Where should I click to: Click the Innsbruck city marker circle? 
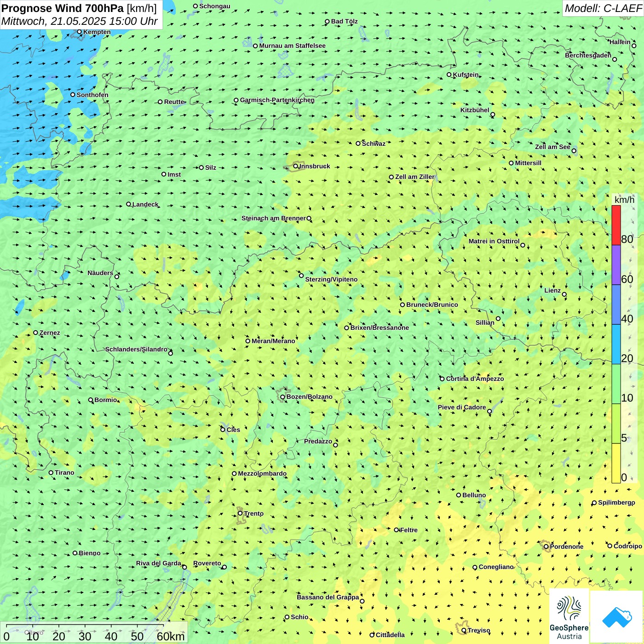click(296, 166)
